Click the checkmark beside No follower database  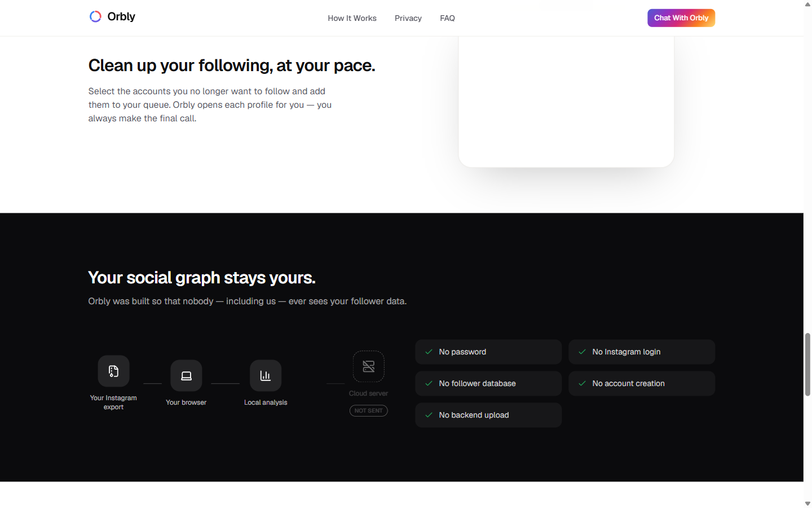point(429,383)
